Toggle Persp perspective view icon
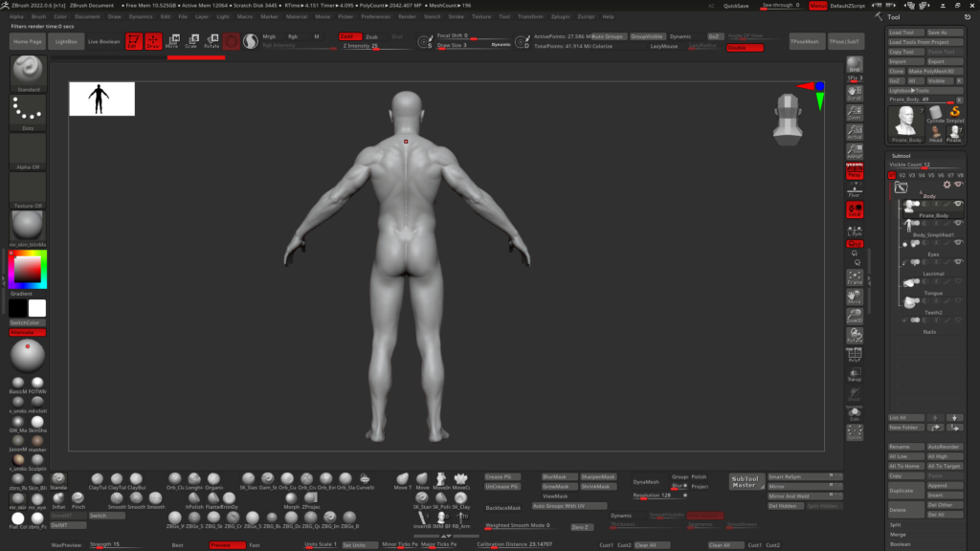Viewport: 980px width, 551px height. [855, 172]
